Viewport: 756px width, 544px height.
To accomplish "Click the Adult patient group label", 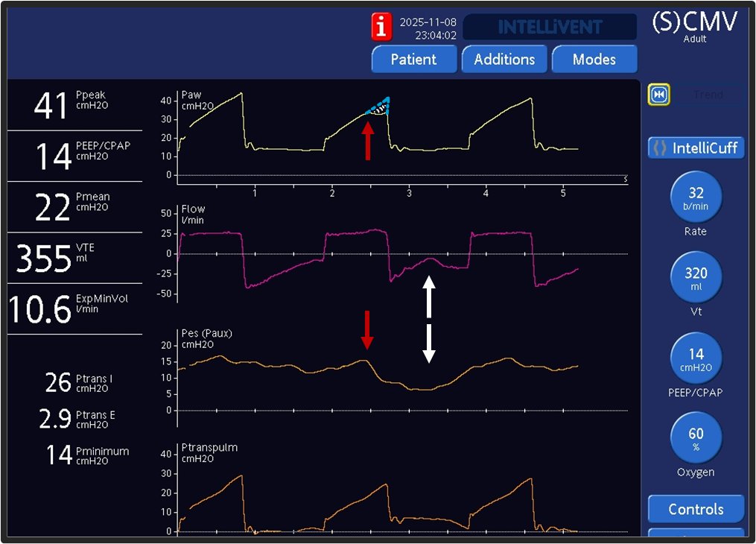I will pyautogui.click(x=695, y=39).
